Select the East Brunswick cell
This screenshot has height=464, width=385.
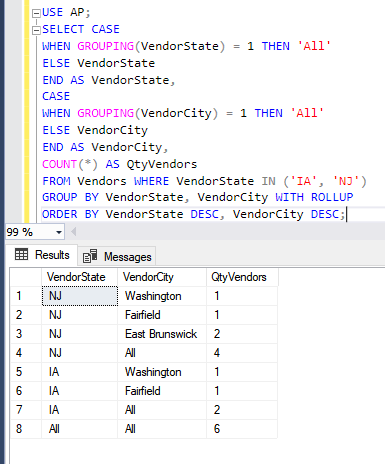pos(162,334)
